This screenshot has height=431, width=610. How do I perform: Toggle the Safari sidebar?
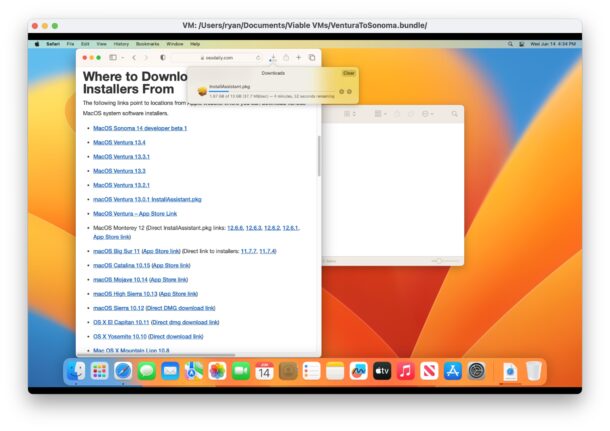(114, 57)
